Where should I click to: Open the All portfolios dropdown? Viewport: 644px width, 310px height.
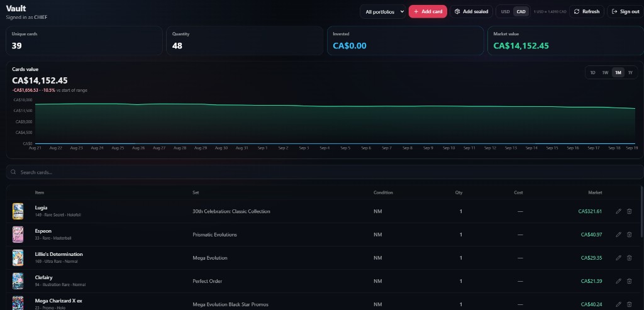[x=382, y=11]
